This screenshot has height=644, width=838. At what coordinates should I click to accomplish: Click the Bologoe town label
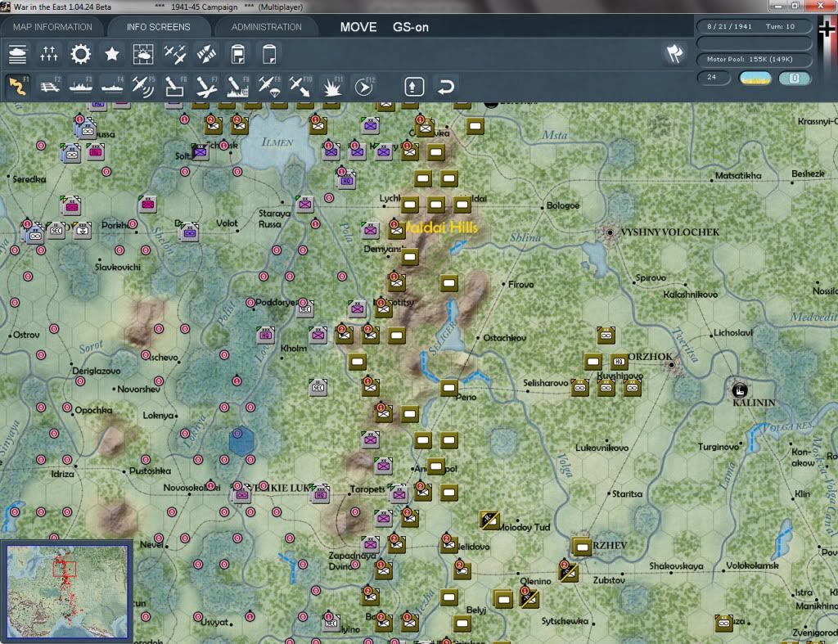click(563, 205)
